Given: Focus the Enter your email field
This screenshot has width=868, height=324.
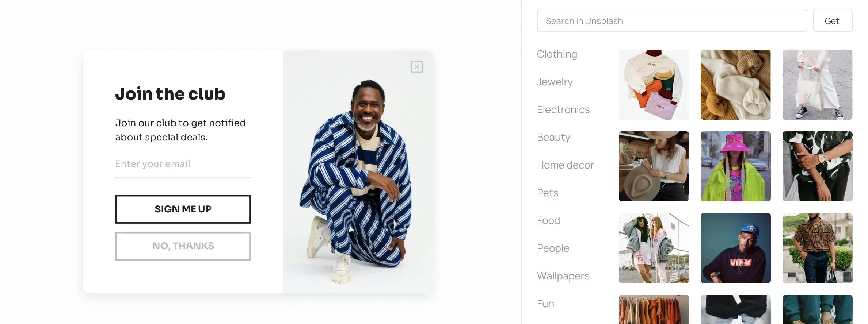Looking at the screenshot, I should (x=183, y=165).
